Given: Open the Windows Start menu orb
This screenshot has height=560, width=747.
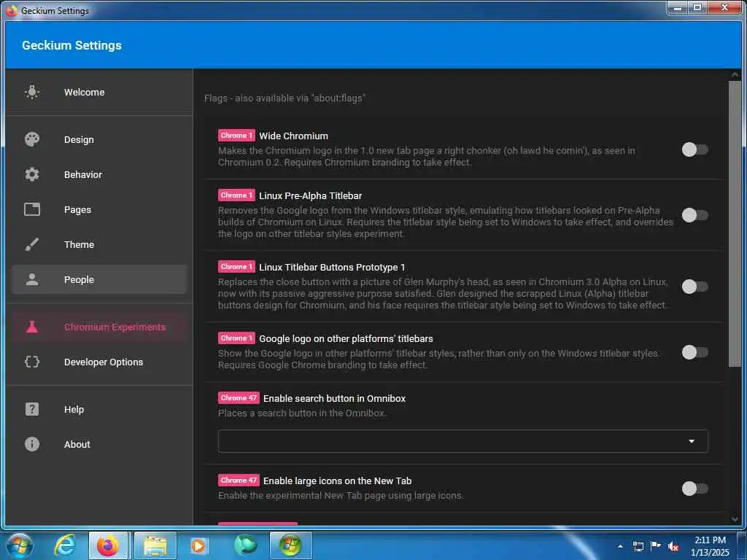Looking at the screenshot, I should click(x=20, y=545).
